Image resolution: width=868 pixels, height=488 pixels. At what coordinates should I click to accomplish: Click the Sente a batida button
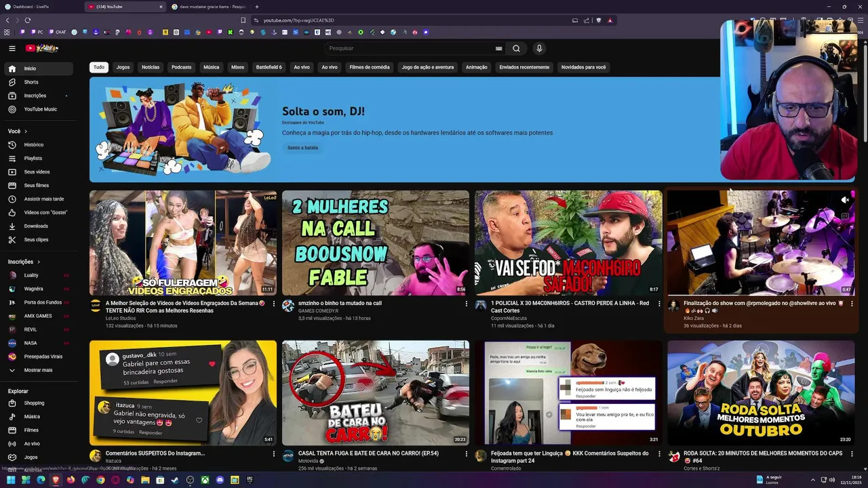click(302, 148)
